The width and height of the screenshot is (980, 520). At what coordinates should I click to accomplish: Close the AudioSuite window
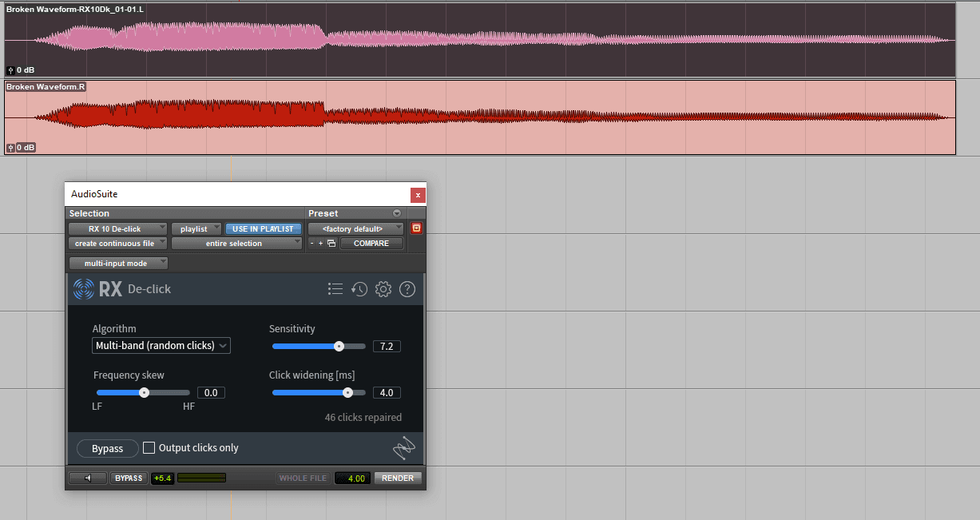pyautogui.click(x=418, y=194)
